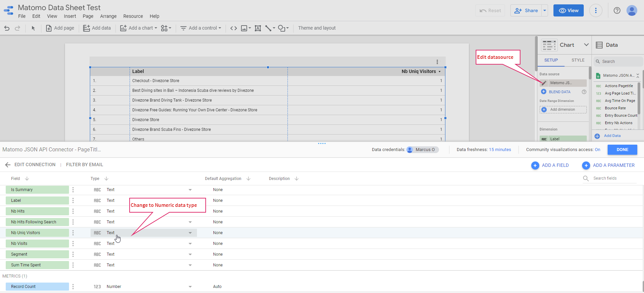Switch to the STYLE tab
The image size is (644, 293).
click(578, 60)
